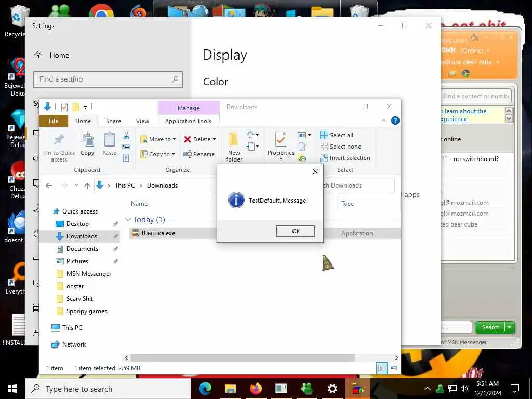Click Invert selection in ribbon
The height and width of the screenshot is (399, 532).
pos(345,158)
